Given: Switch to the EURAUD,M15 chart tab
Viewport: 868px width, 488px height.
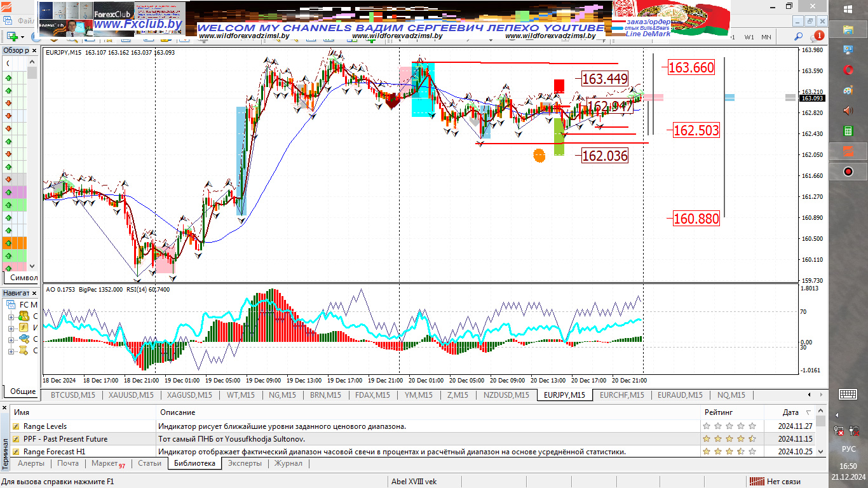Looking at the screenshot, I should pyautogui.click(x=680, y=395).
